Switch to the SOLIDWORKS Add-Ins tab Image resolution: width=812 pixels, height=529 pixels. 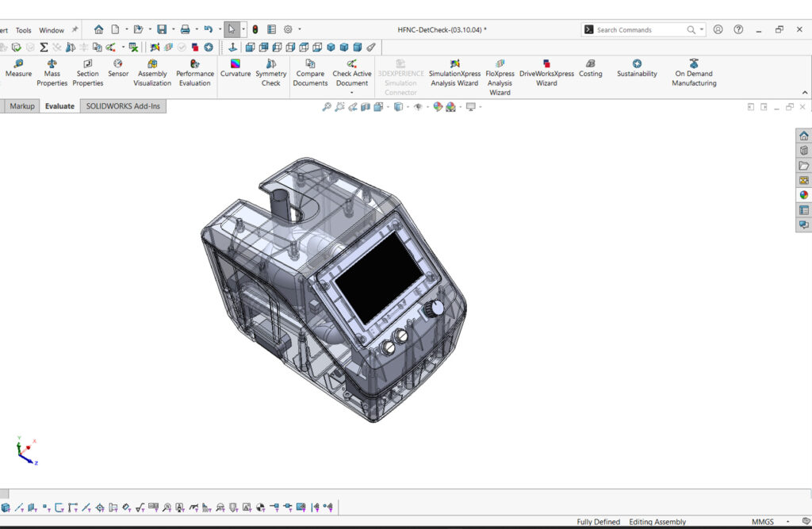[123, 106]
